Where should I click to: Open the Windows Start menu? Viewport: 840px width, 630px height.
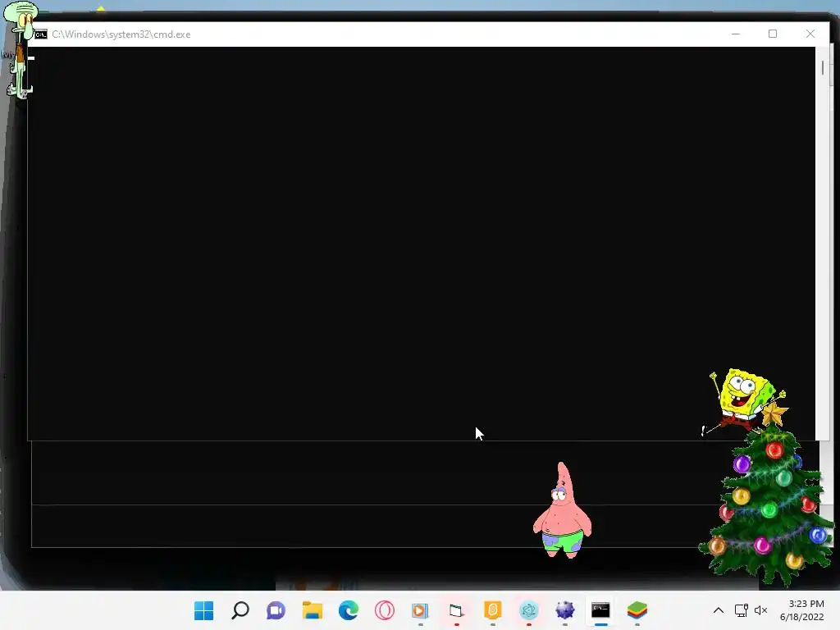[x=203, y=610]
